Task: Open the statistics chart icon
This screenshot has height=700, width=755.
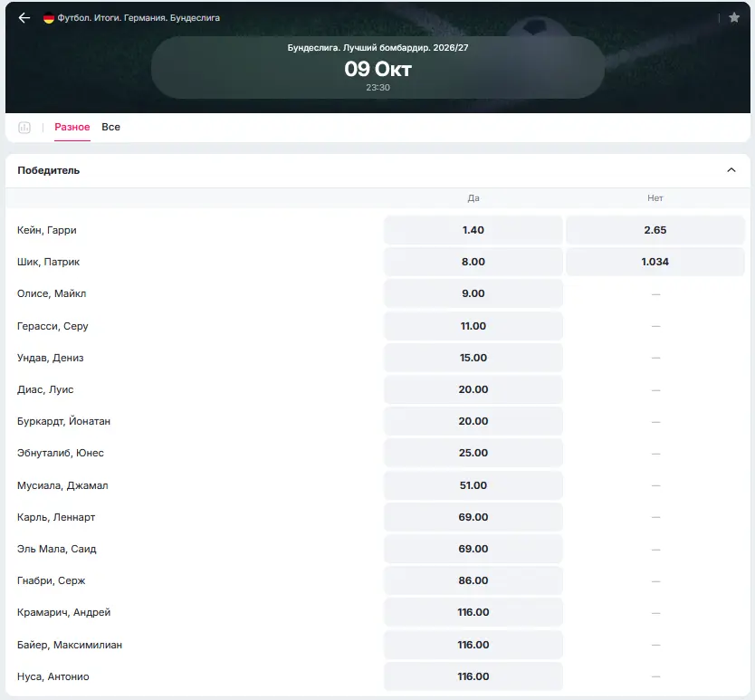Action: [24, 127]
